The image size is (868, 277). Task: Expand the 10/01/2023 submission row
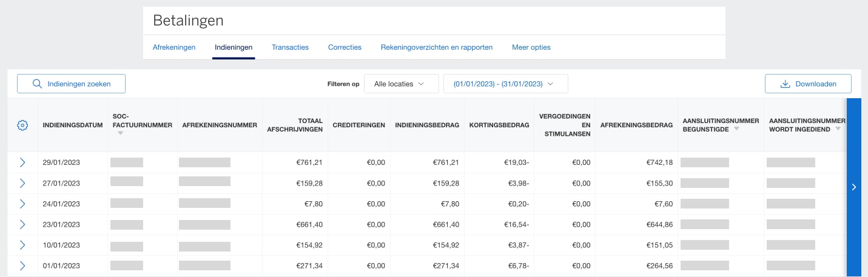point(22,245)
